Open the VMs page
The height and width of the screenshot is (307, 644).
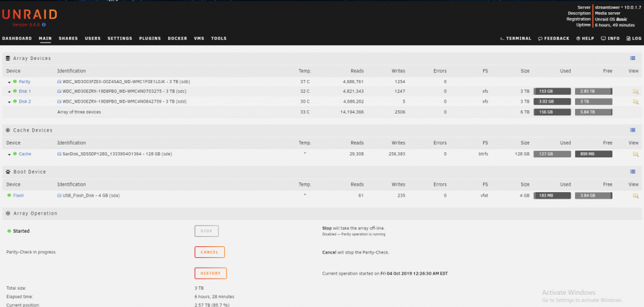199,38
